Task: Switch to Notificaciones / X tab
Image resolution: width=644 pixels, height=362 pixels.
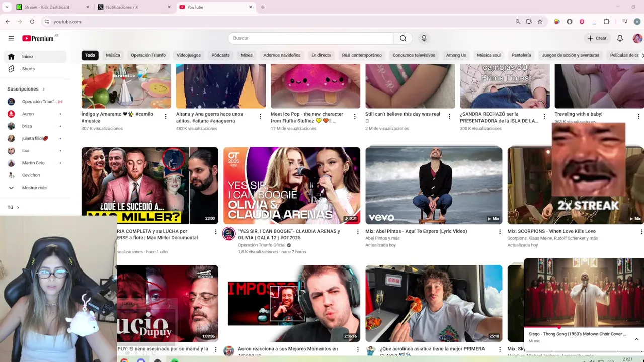Action: [133, 7]
